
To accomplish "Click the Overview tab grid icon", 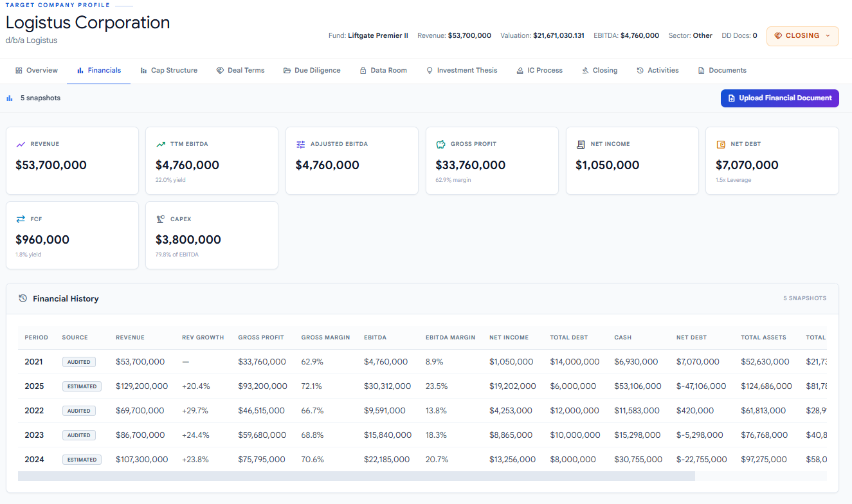I will [x=19, y=71].
